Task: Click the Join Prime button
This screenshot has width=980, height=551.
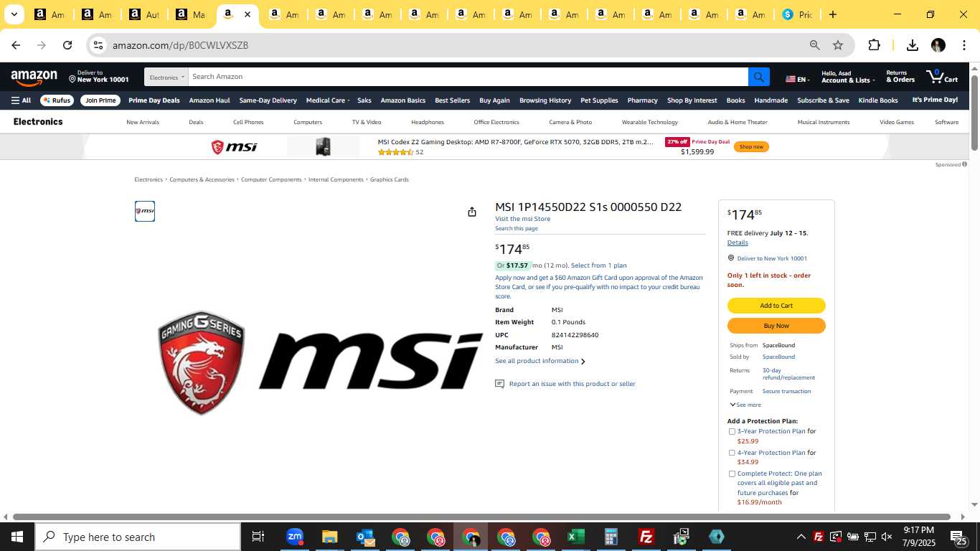Action: (x=100, y=100)
